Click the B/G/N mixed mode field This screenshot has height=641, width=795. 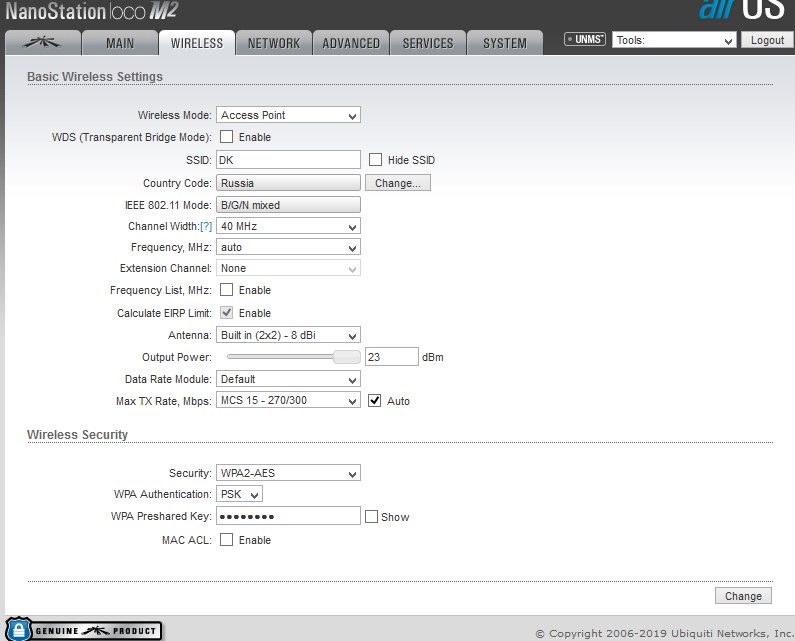[x=288, y=205]
